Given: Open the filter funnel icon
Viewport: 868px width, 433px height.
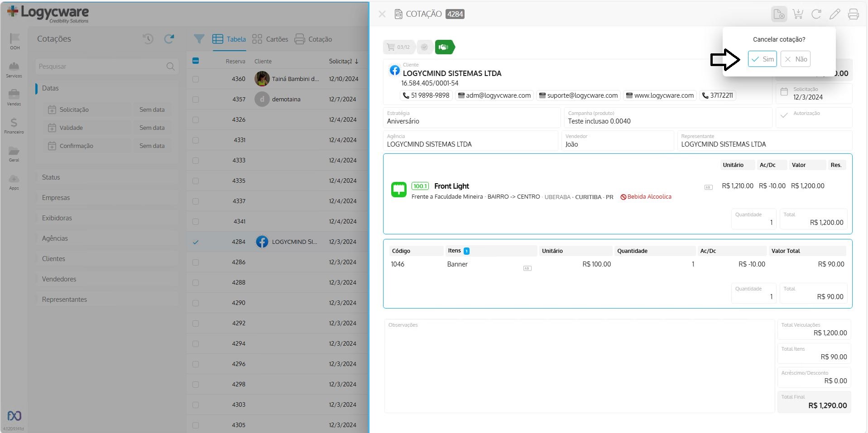Looking at the screenshot, I should (x=199, y=39).
